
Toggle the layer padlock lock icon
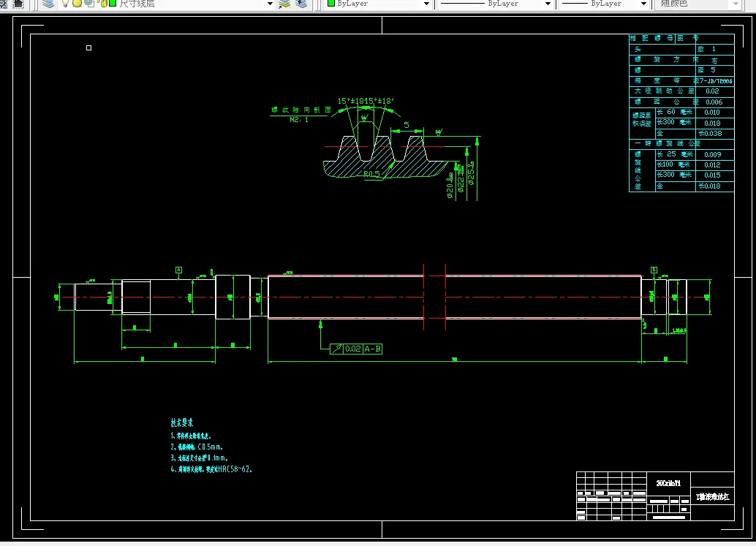[x=102, y=4]
